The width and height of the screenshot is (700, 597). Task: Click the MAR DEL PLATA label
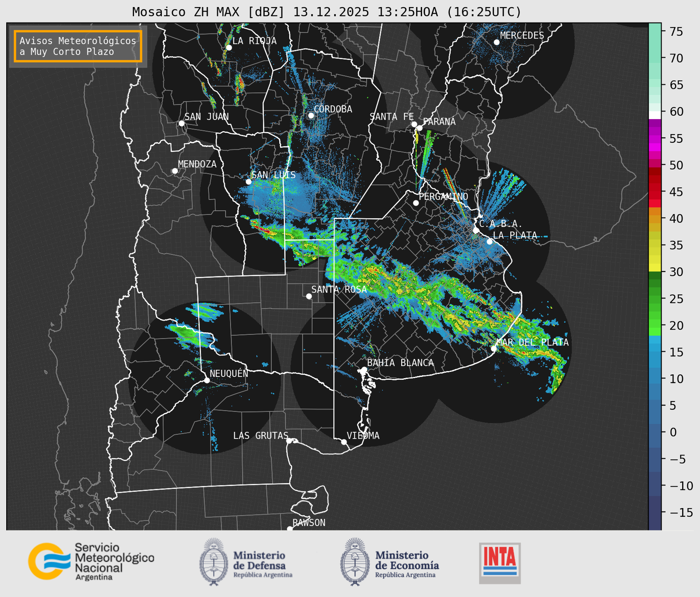[x=532, y=343]
